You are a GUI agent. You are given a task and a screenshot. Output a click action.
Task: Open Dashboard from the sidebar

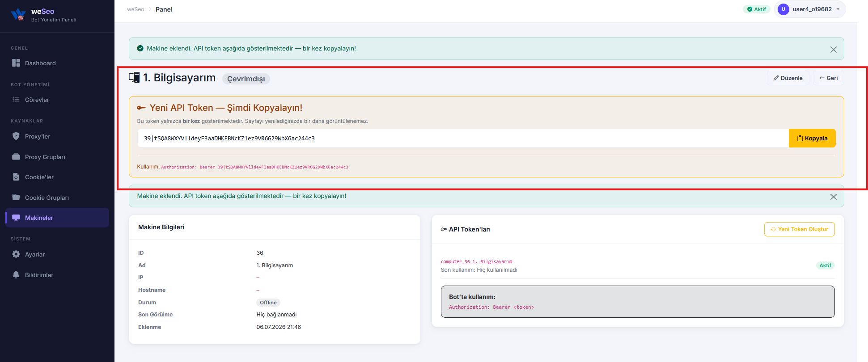[x=57, y=63]
